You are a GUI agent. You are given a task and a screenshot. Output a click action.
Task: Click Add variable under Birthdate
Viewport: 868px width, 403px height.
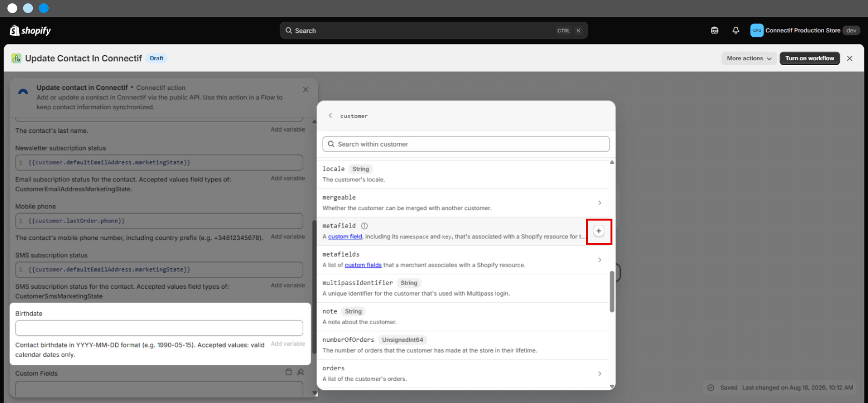coord(288,344)
